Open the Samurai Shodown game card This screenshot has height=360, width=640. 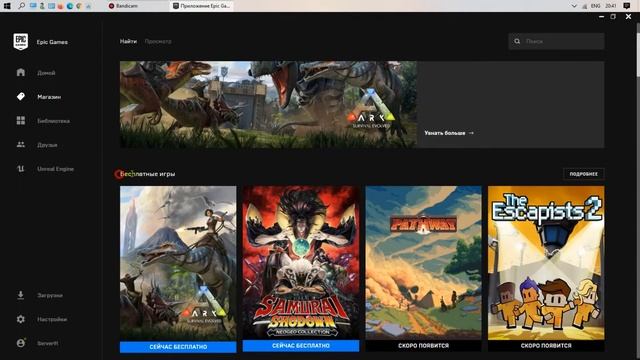301,263
